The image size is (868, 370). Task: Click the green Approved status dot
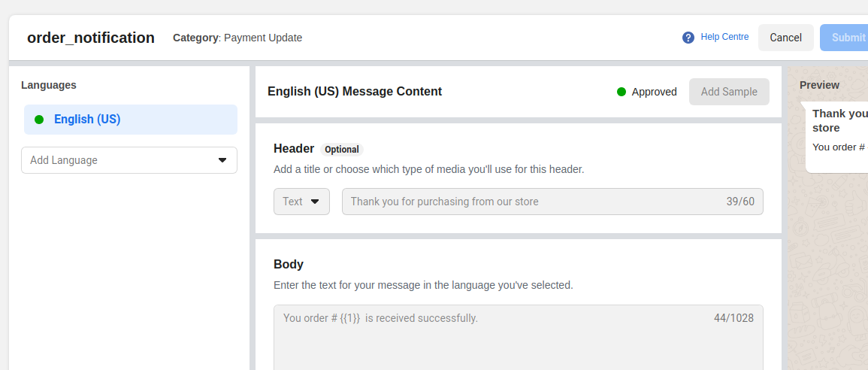tap(621, 92)
